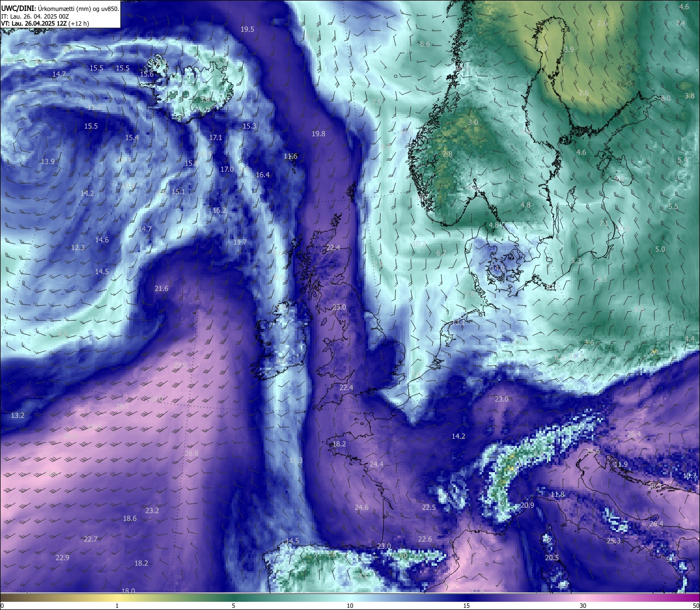The height and width of the screenshot is (610, 700).
Task: Click the 3.9 value over Sweden
Action: [569, 49]
